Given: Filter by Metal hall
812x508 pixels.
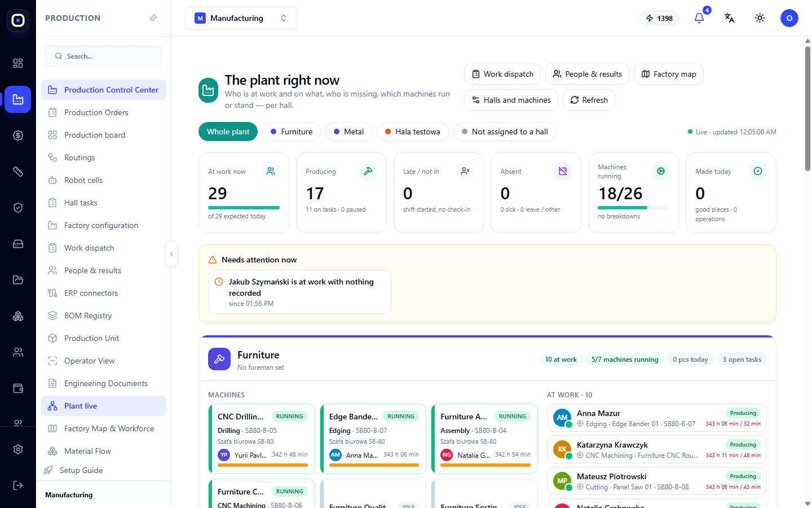Looking at the screenshot, I should pyautogui.click(x=348, y=132).
